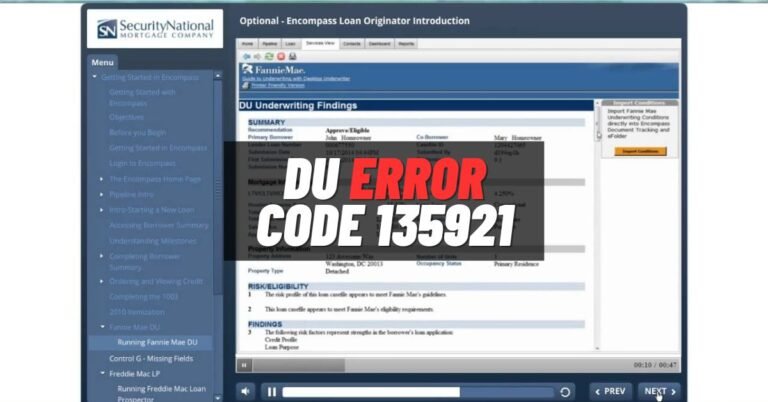Click the 'Approve/Eligible' recommendation text
This screenshot has width=768, height=402.
click(x=348, y=130)
